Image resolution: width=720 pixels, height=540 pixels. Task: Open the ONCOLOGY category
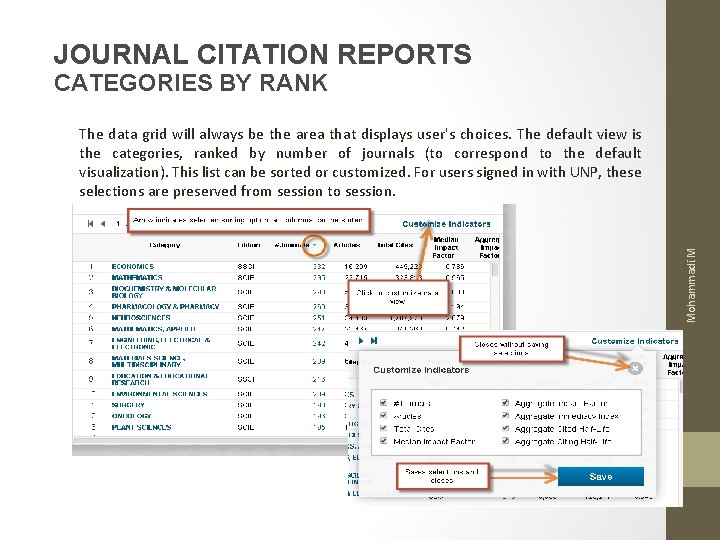pos(131,416)
